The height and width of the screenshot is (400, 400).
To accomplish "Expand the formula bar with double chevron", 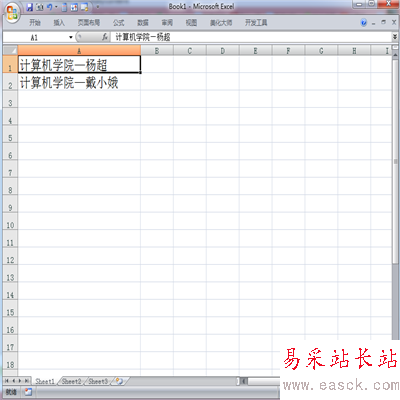I will tap(395, 37).
